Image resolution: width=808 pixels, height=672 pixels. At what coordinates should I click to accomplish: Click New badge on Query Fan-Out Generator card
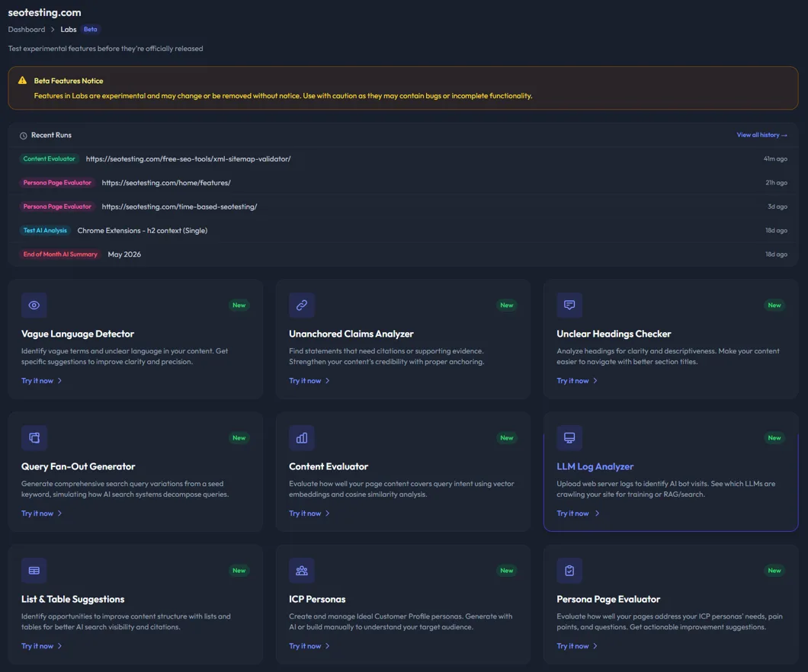coord(239,437)
